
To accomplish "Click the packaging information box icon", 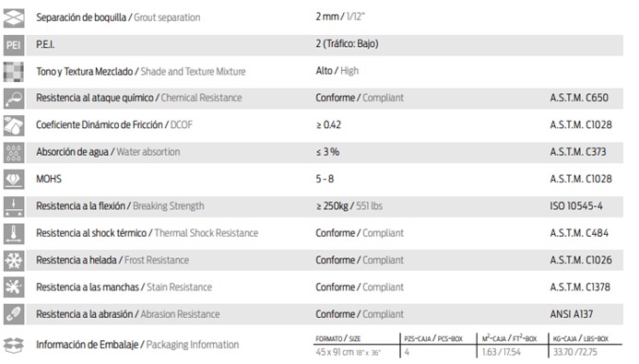I will 14,346.
